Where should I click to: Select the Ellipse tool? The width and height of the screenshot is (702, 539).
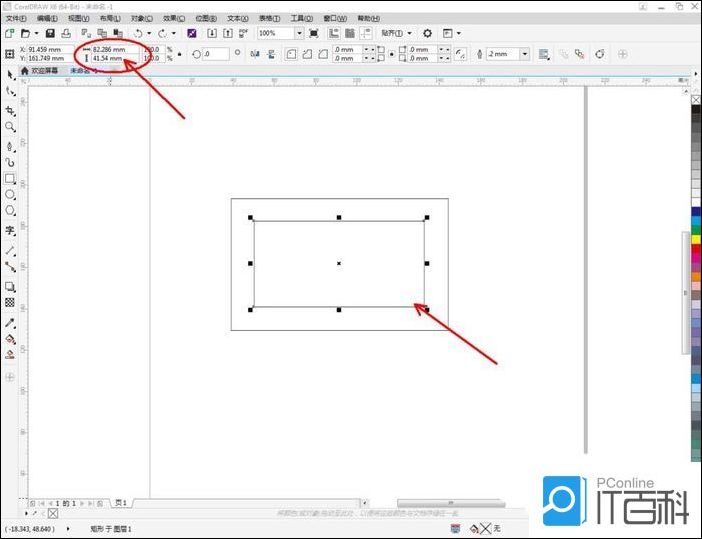10,195
